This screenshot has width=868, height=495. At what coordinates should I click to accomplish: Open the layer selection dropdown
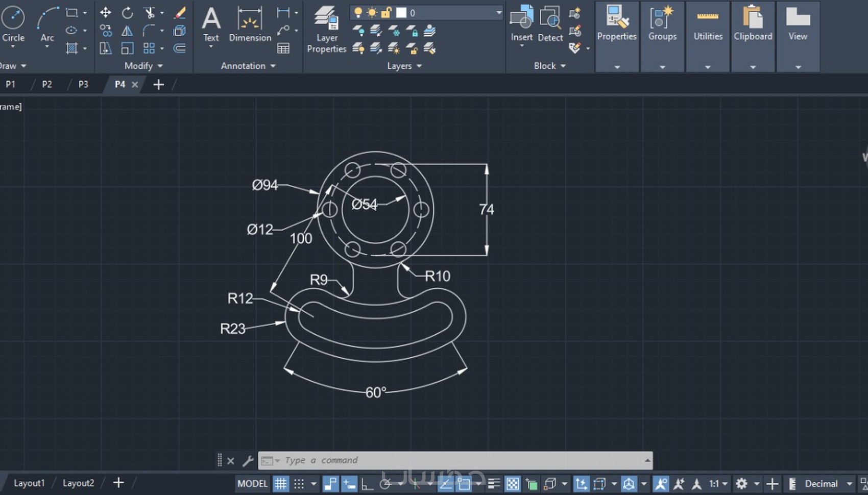click(498, 13)
